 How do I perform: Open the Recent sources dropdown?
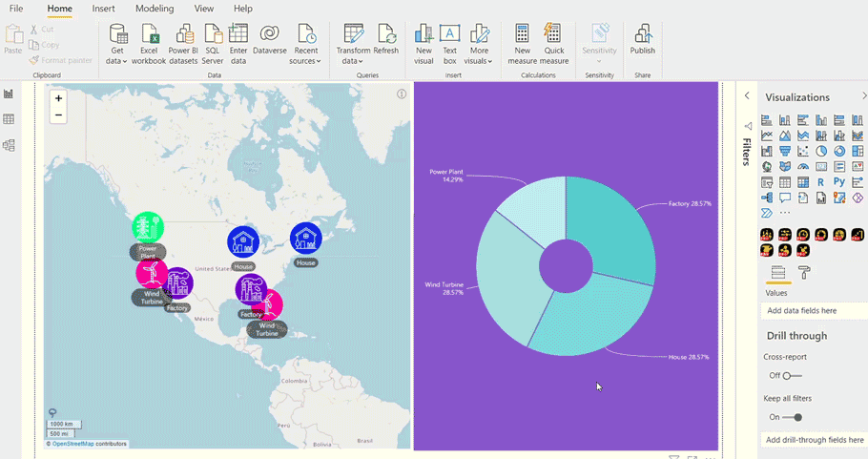coord(305,61)
